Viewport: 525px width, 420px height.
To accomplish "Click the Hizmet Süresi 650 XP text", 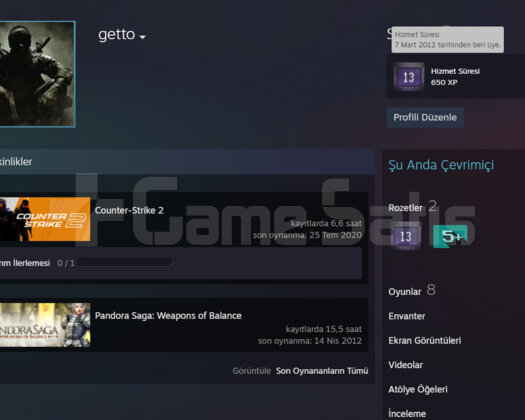I will [455, 76].
